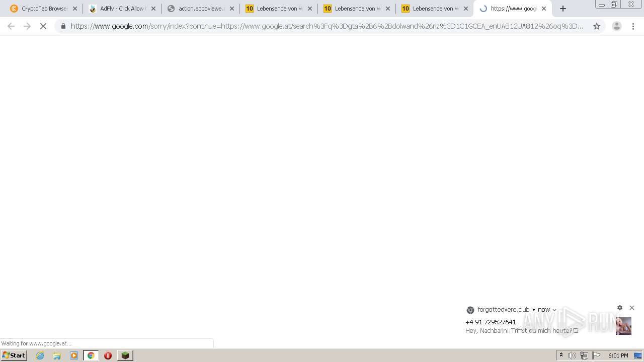Switch to the CryptoTab Browser tab
The width and height of the screenshot is (644, 362).
click(x=43, y=9)
